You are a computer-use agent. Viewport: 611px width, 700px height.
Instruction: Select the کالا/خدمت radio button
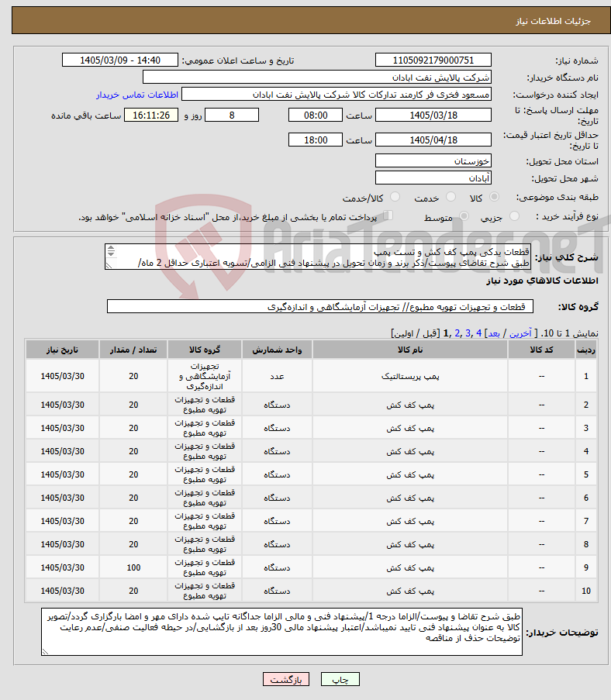[x=395, y=197]
